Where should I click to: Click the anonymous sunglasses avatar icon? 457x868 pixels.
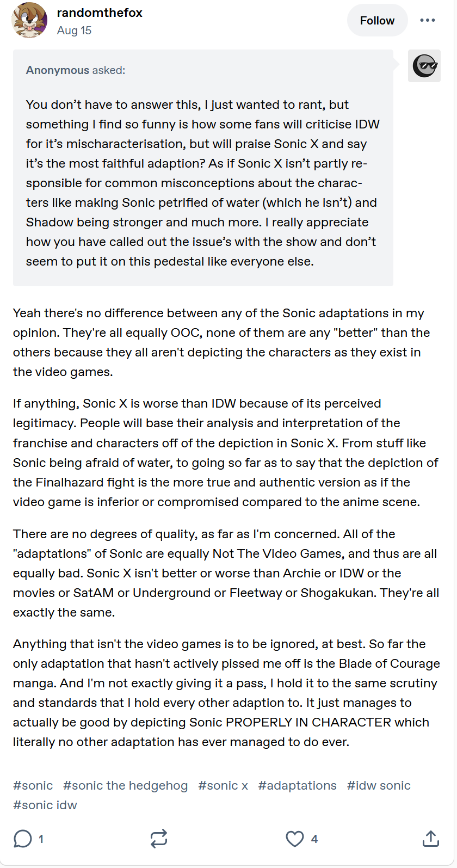[x=424, y=66]
